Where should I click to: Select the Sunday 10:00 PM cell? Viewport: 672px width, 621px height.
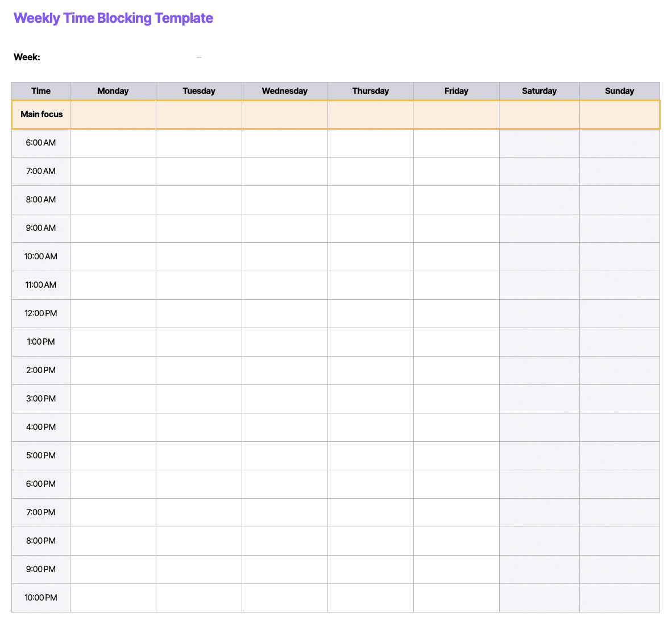click(x=620, y=598)
